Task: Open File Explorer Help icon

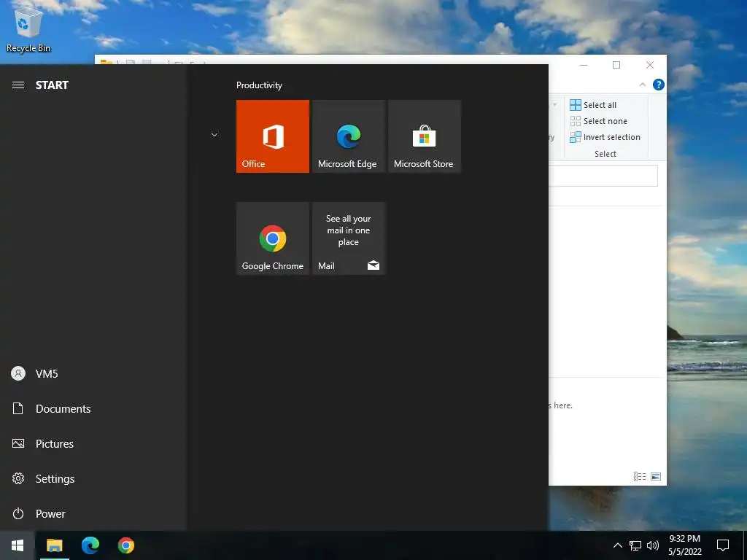Action: click(659, 85)
